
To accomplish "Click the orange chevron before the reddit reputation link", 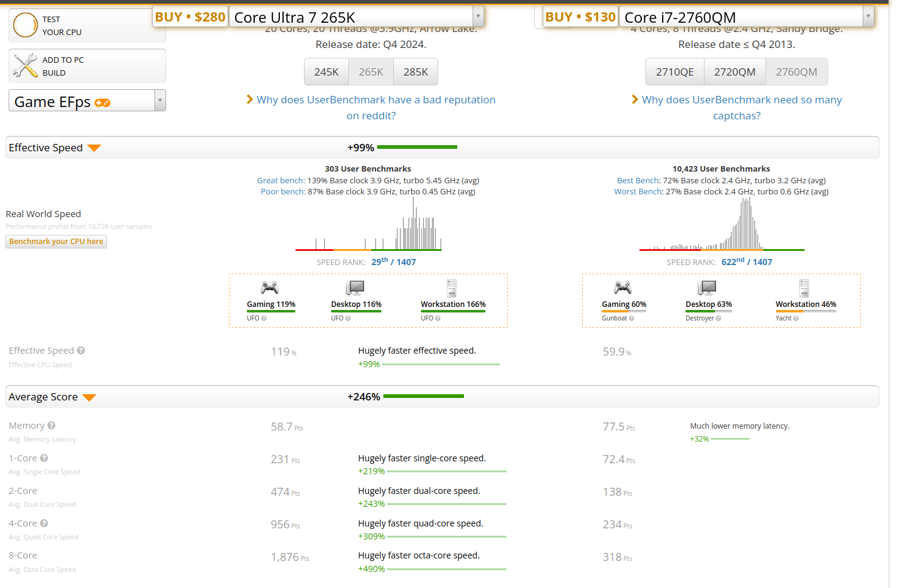I will (x=250, y=99).
